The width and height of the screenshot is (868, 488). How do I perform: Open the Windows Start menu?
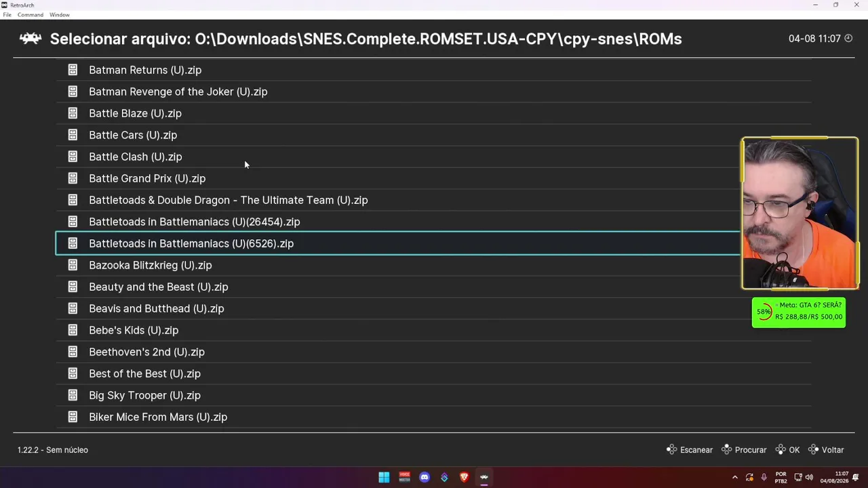[384, 477]
